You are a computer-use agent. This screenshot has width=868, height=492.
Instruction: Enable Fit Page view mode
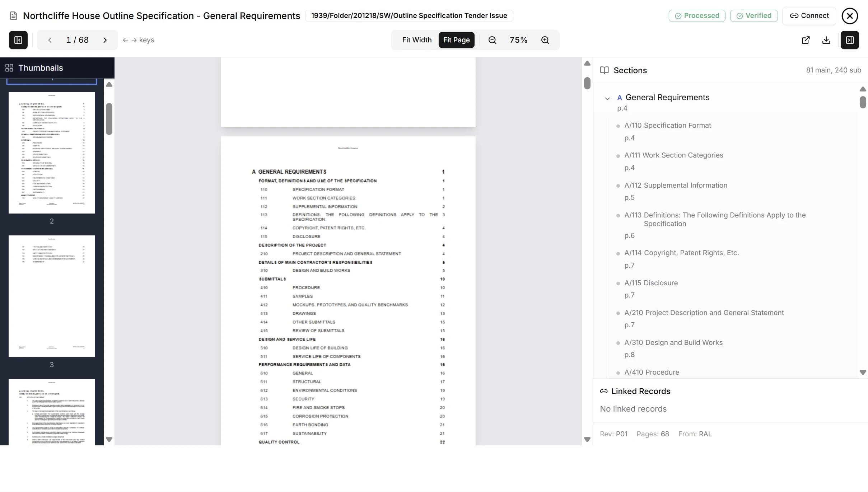pos(456,40)
